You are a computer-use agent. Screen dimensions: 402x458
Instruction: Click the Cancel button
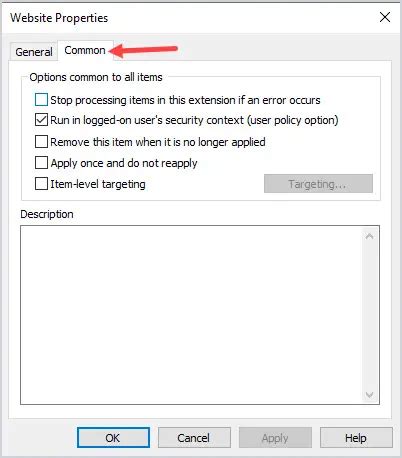(194, 438)
